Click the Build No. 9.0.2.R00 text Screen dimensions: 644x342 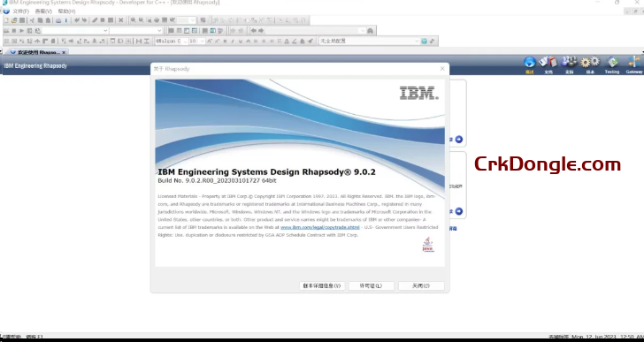click(x=217, y=180)
